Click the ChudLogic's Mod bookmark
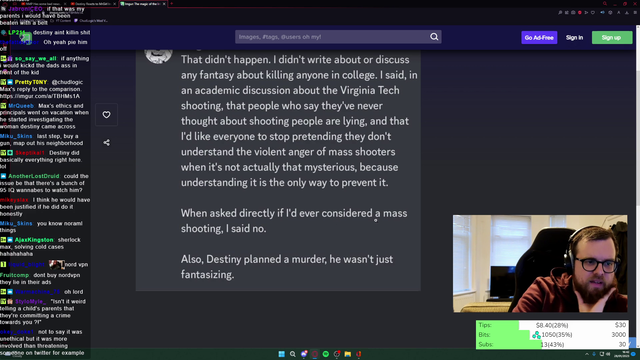This screenshot has width=640, height=360. (x=91, y=20)
